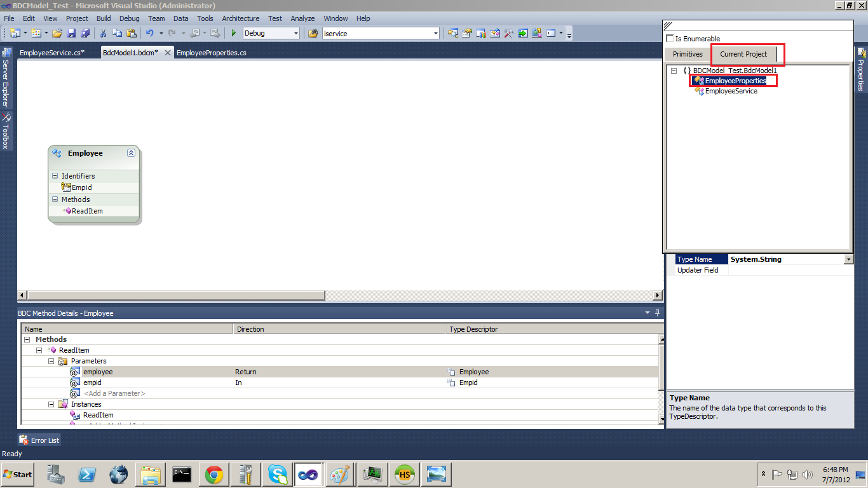Select the employee return parameter row
The width and height of the screenshot is (868, 488).
(x=340, y=372)
